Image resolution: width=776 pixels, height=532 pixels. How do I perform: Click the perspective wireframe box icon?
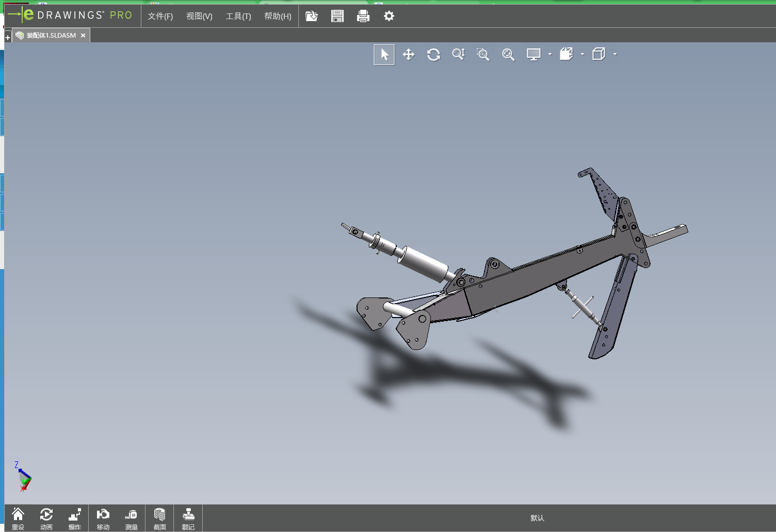pos(599,54)
